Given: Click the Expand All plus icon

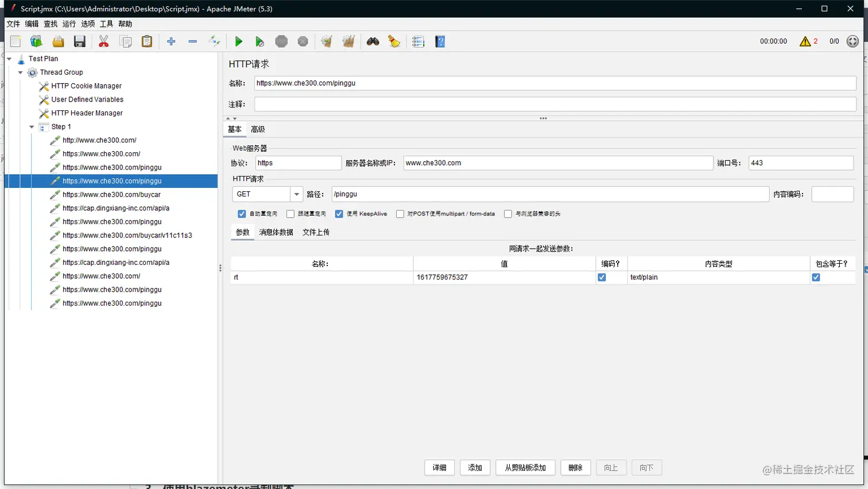Looking at the screenshot, I should coord(171,41).
